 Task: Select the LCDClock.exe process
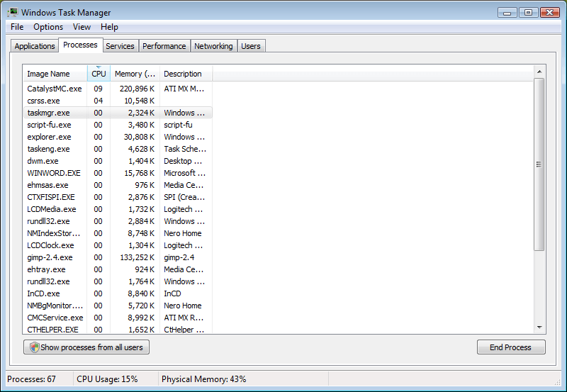point(118,245)
